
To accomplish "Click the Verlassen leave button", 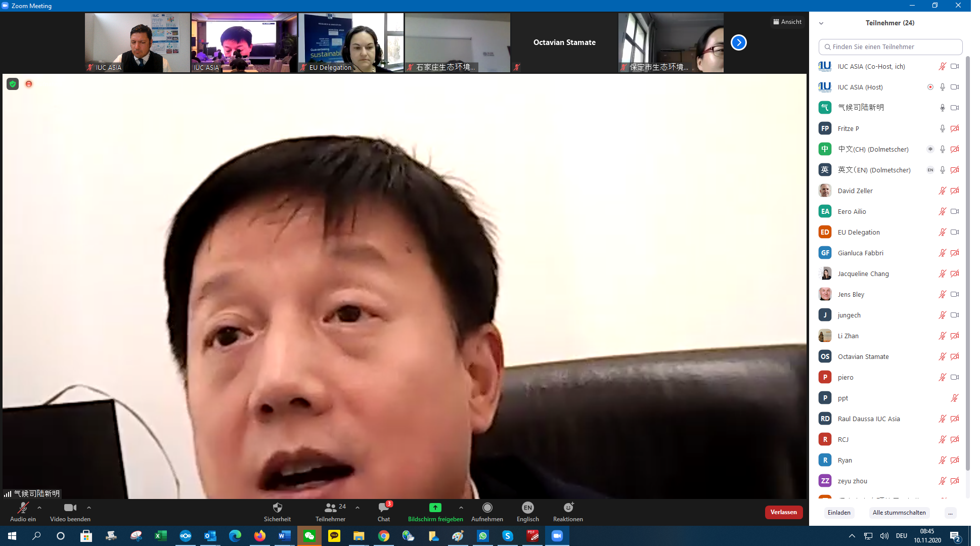I will pos(783,512).
